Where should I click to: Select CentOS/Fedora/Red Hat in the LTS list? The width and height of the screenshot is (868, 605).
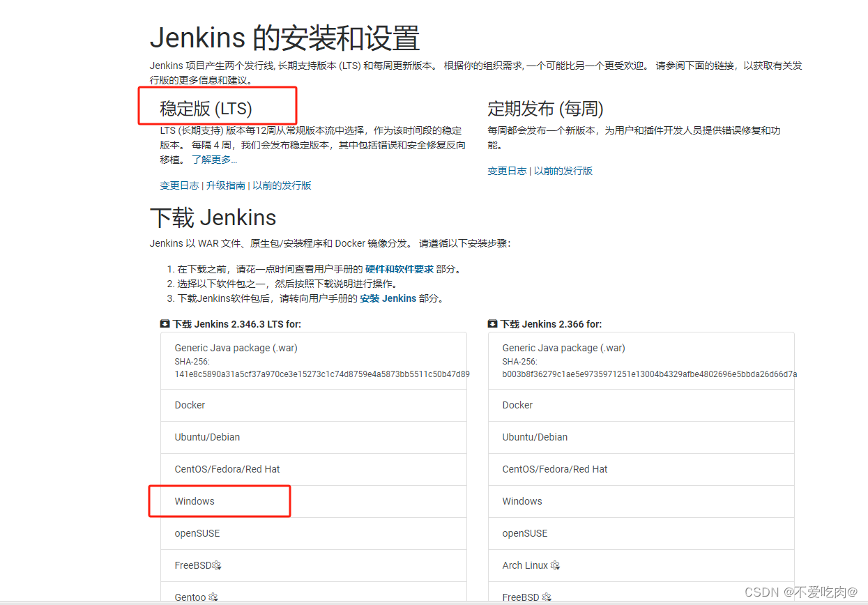pyautogui.click(x=314, y=469)
